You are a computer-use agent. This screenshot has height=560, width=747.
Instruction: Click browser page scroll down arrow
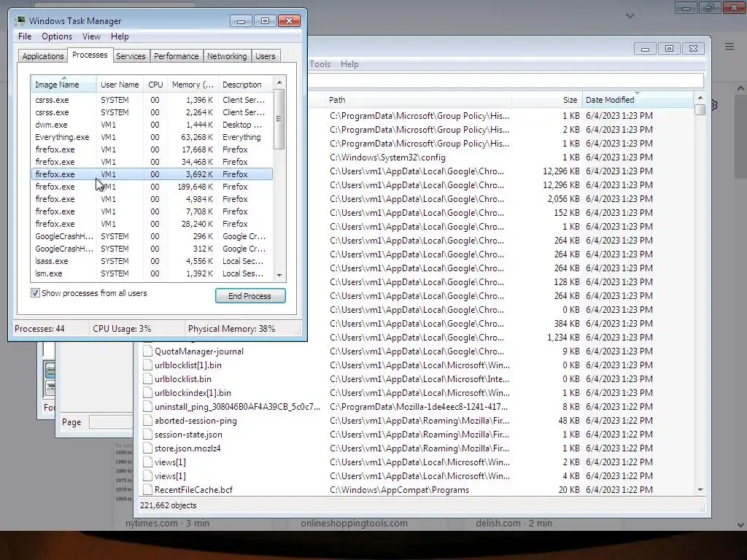pos(740,525)
